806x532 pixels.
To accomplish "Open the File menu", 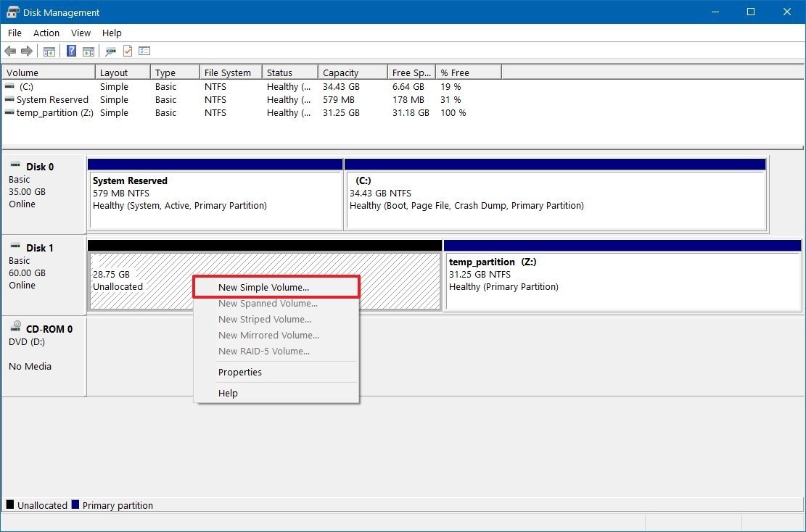I will point(15,33).
